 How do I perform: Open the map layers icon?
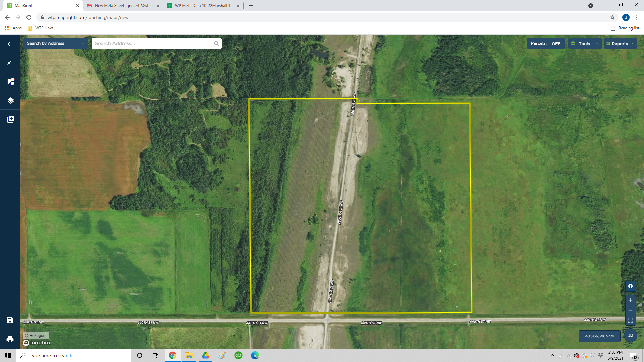[10, 100]
